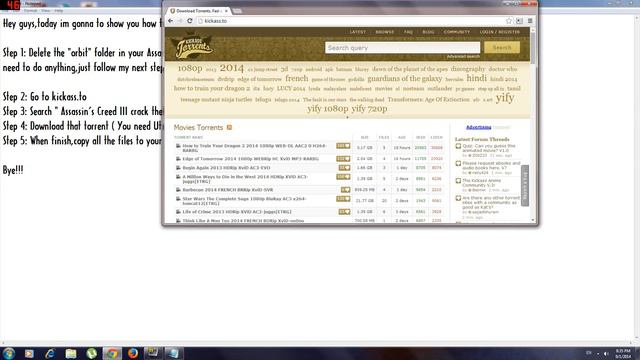Open the COMMUNITY menu item

click(457, 32)
